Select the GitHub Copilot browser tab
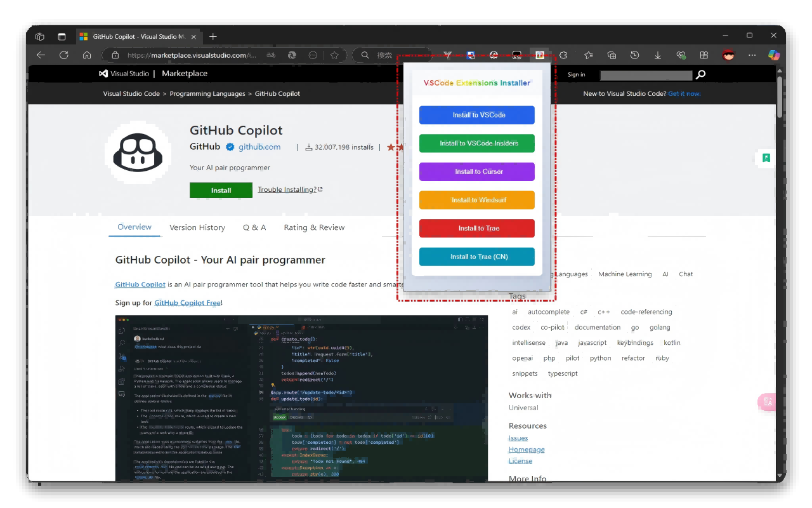812x508 pixels. coord(138,37)
